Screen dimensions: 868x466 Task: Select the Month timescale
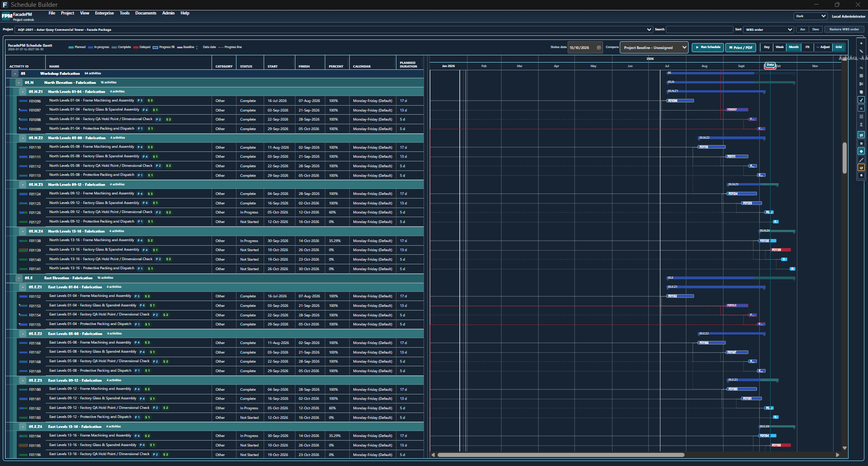pyautogui.click(x=794, y=47)
